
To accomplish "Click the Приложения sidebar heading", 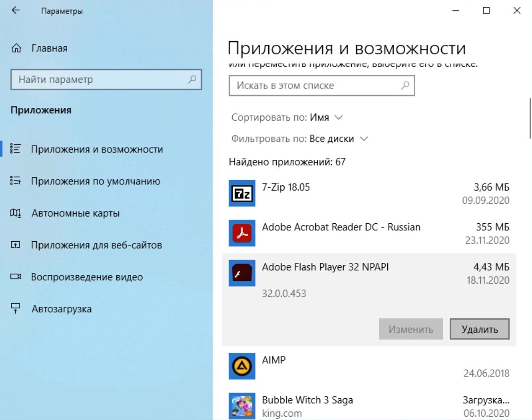I will [x=41, y=110].
